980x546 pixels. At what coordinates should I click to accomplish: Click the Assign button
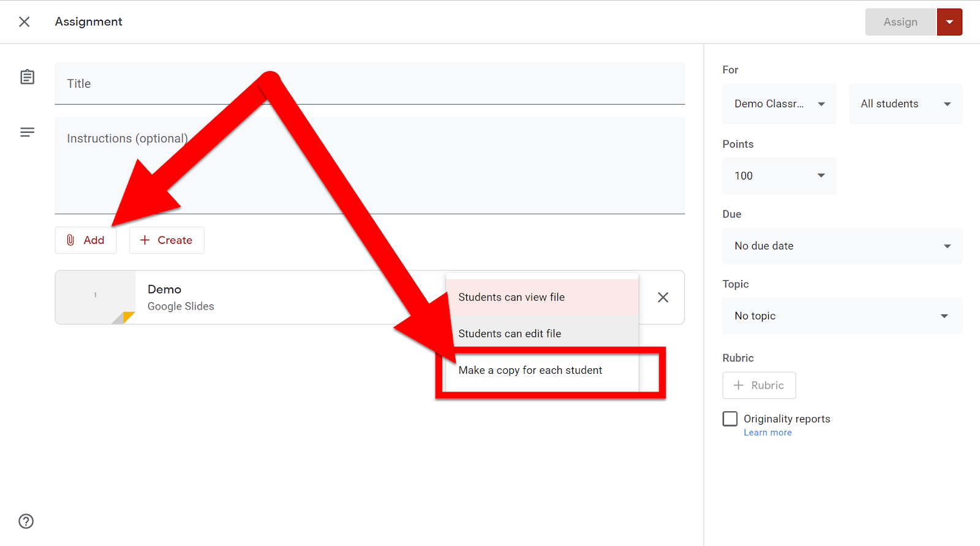[x=900, y=22]
